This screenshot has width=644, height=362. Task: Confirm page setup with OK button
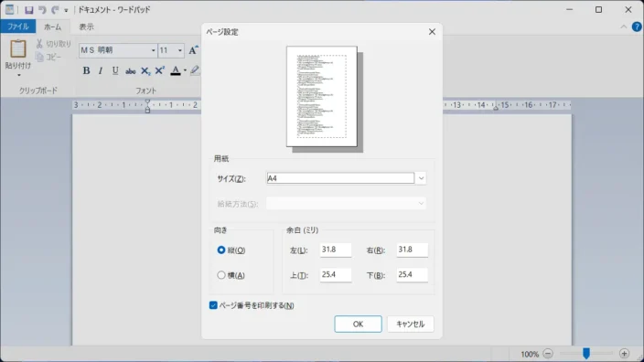pyautogui.click(x=358, y=325)
